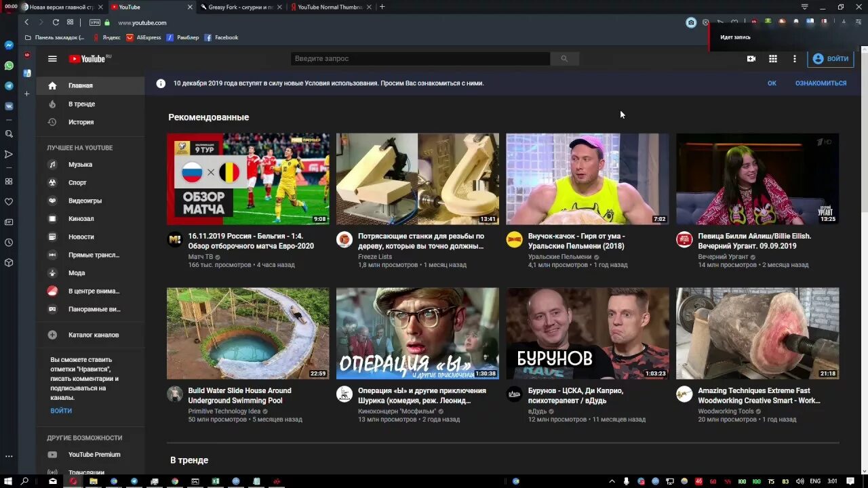Open the Windows Start menu

(x=8, y=481)
